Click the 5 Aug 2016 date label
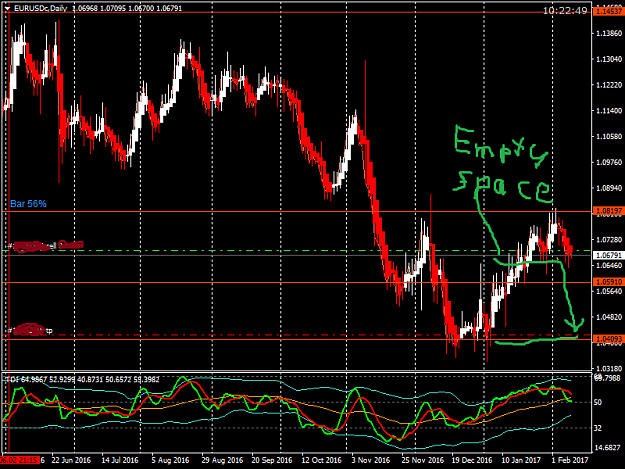The image size is (625, 469). pos(170,460)
